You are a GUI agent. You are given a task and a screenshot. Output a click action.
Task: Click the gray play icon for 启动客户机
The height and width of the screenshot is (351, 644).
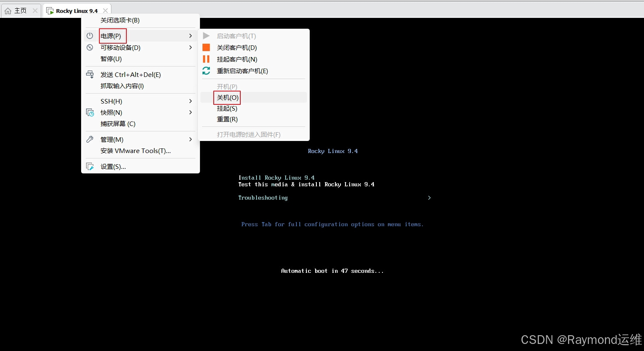coord(206,36)
